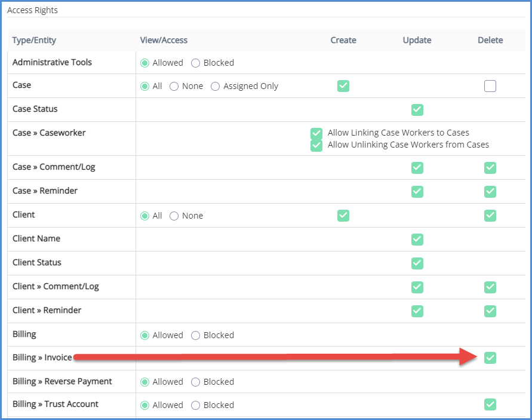Uncheck the Client Create checkbox
Viewport: 532px width, 420px height.
coord(343,215)
